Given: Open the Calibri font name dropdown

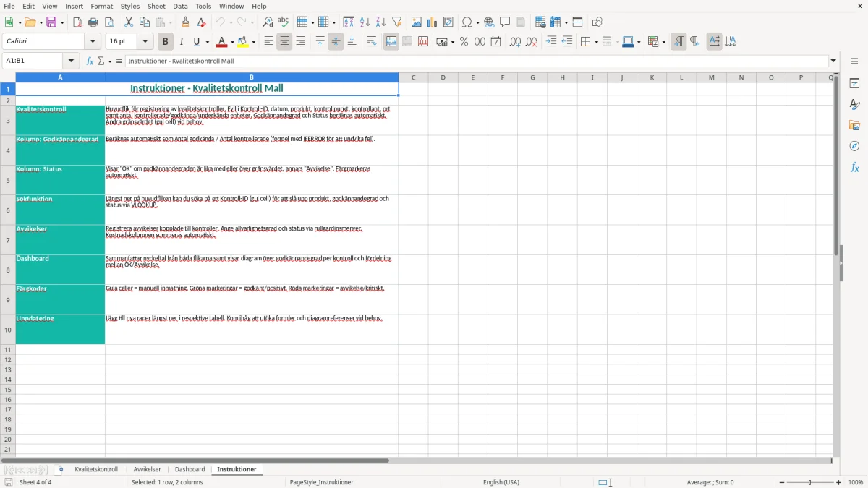Looking at the screenshot, I should [93, 42].
